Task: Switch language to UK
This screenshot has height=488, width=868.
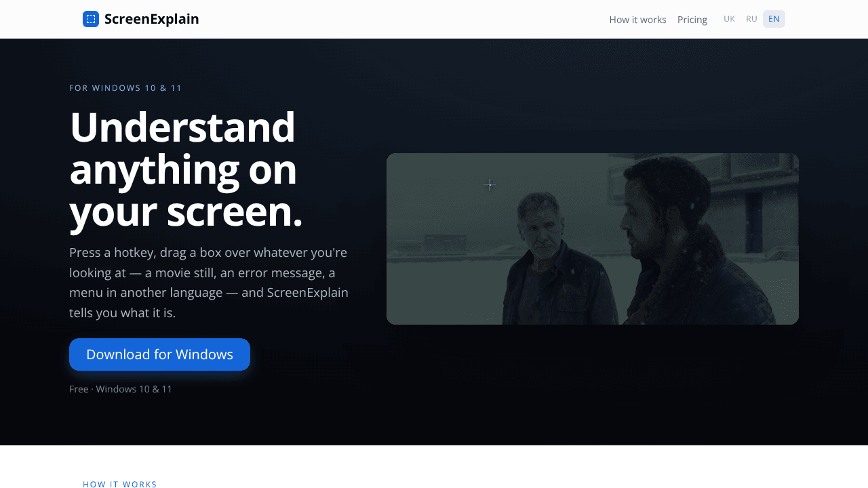Action: [729, 19]
